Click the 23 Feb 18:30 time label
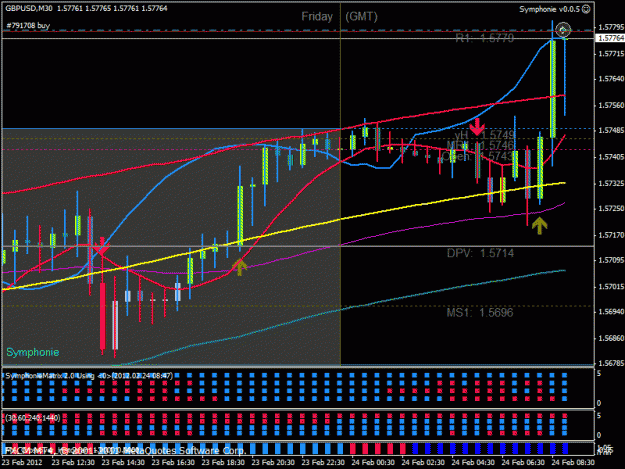This screenshot has width=625, height=469. click(223, 463)
